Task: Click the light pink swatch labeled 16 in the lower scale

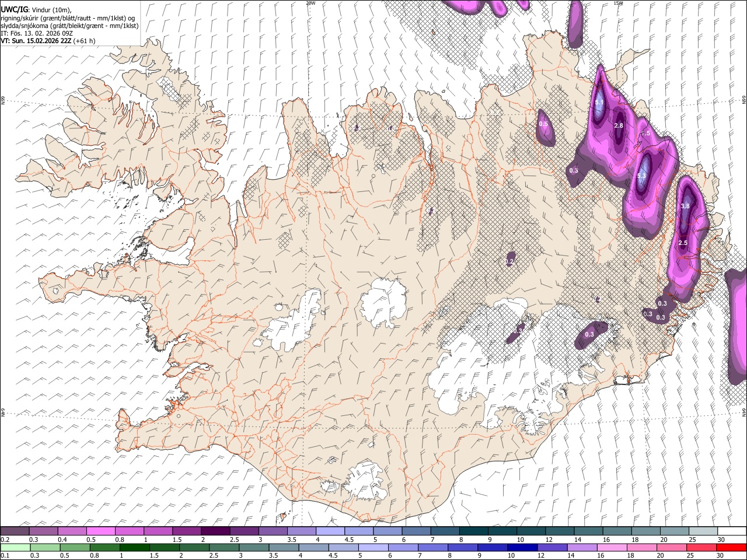Action: click(612, 547)
